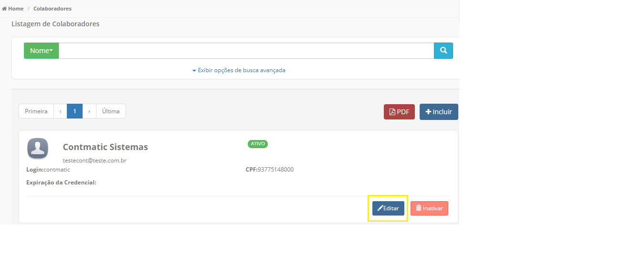Click the email testecont@teste.com.br
This screenshot has width=644, height=270.
tap(95, 161)
